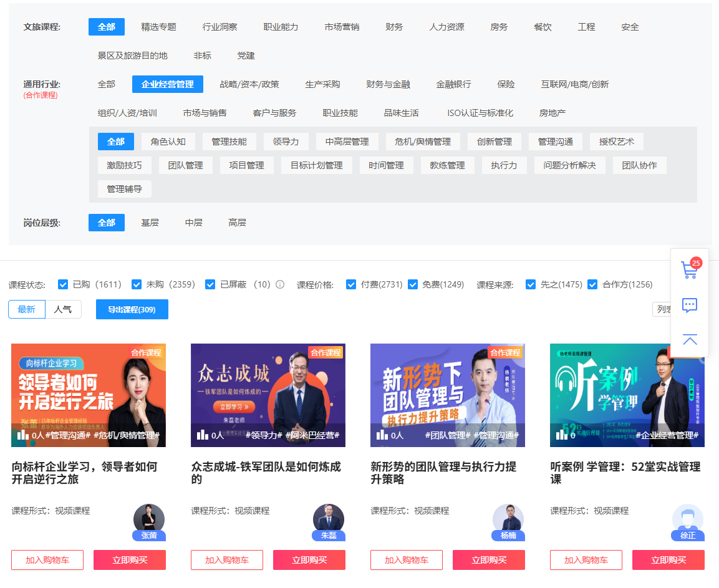Click teacher 朱磊's avatar
The height and width of the screenshot is (588, 719).
[x=329, y=519]
